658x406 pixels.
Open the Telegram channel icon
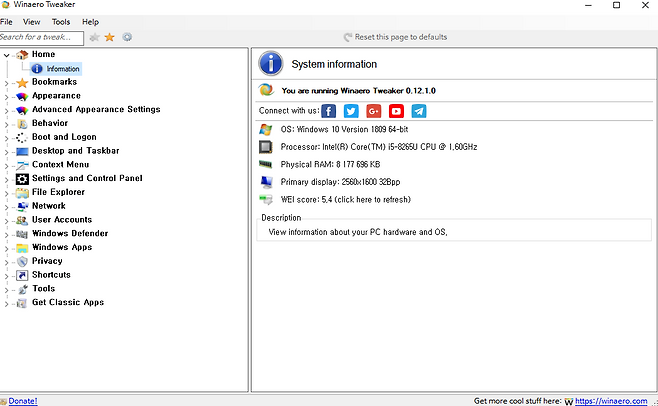point(419,111)
